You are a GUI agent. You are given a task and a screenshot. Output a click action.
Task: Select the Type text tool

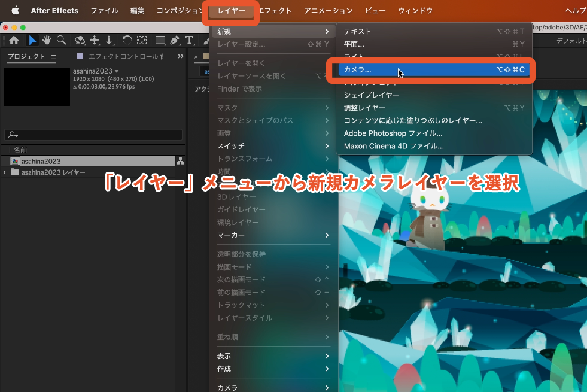[190, 40]
